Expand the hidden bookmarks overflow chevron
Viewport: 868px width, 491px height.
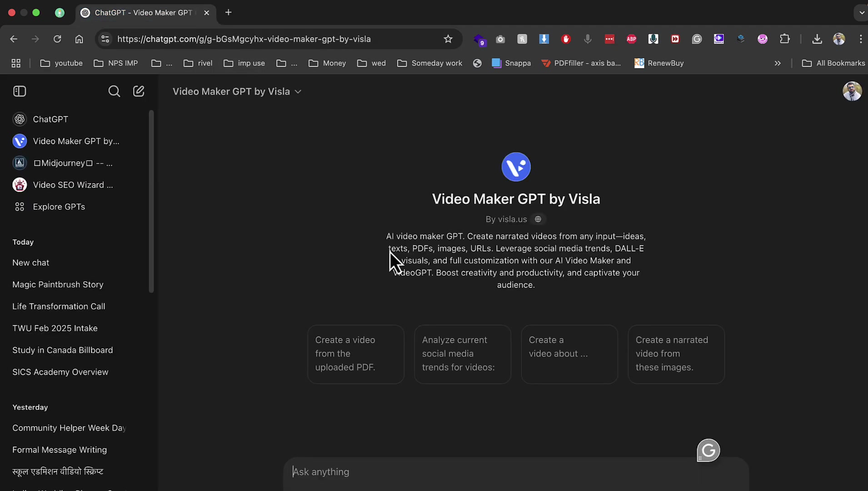coord(778,63)
